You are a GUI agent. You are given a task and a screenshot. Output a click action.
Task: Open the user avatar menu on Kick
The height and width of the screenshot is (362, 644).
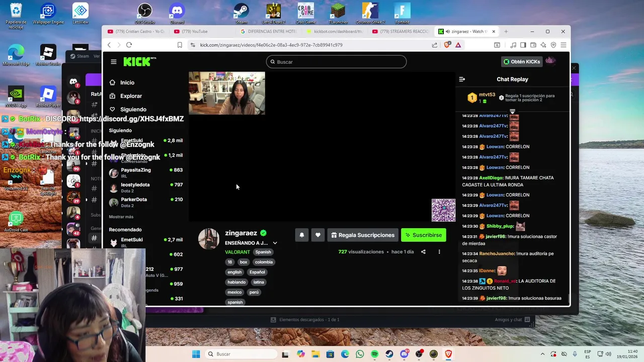551,61
